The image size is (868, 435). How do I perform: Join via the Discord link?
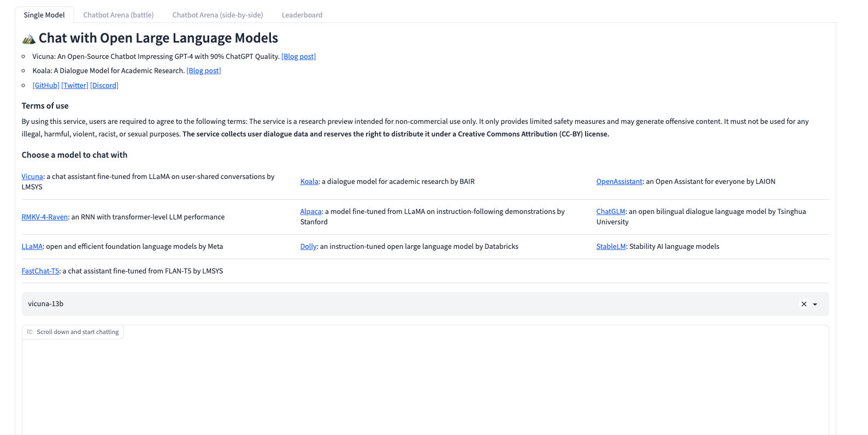click(x=104, y=85)
